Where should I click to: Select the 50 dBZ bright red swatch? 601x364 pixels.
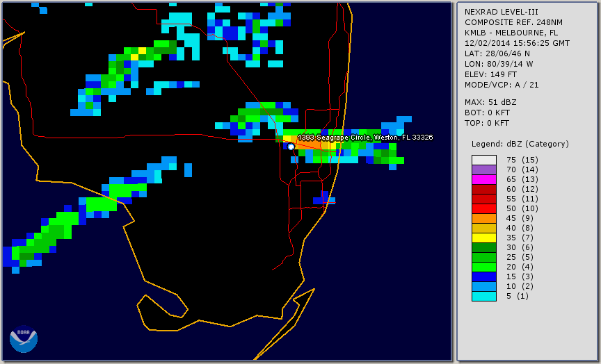(x=484, y=208)
